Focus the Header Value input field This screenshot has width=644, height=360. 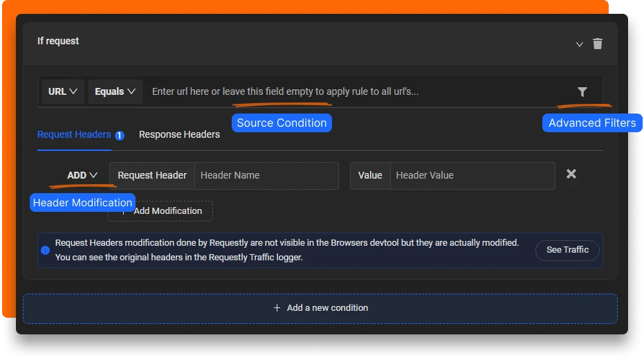point(472,175)
